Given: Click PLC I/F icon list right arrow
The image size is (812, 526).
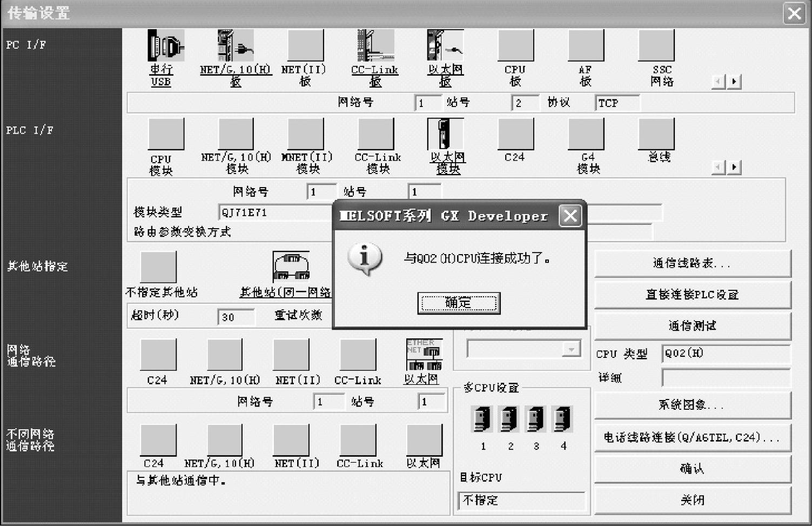Looking at the screenshot, I should 734,167.
